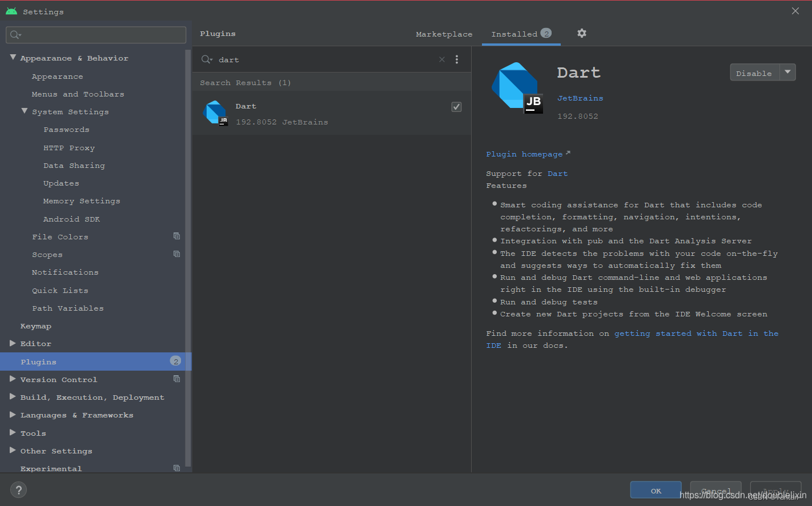Click the settings search magnifier icon

tap(15, 35)
